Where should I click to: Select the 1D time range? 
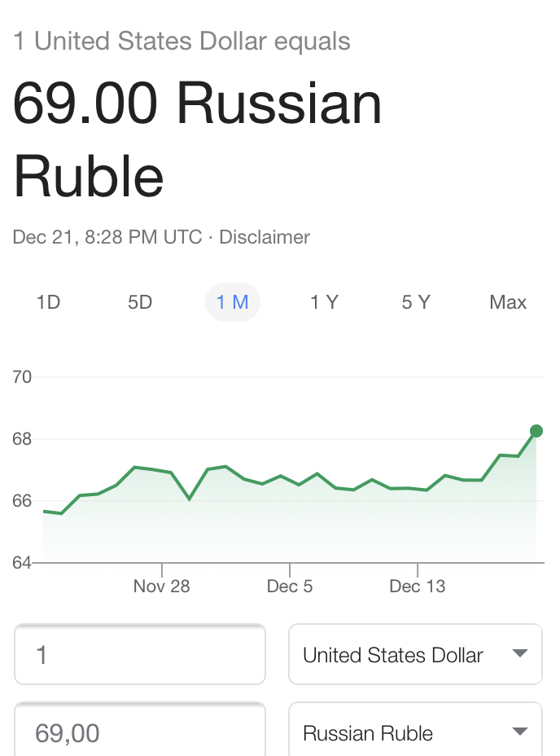48,302
